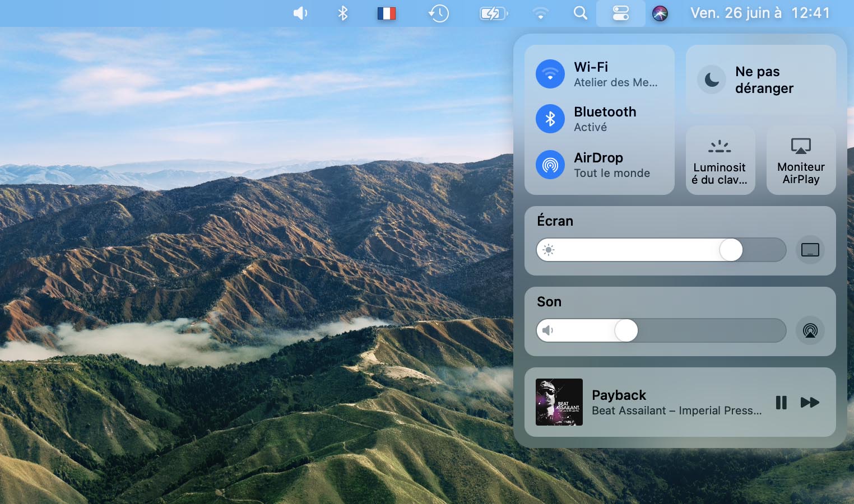Skip to the next track
Screen dimensions: 854x504
pyautogui.click(x=810, y=402)
